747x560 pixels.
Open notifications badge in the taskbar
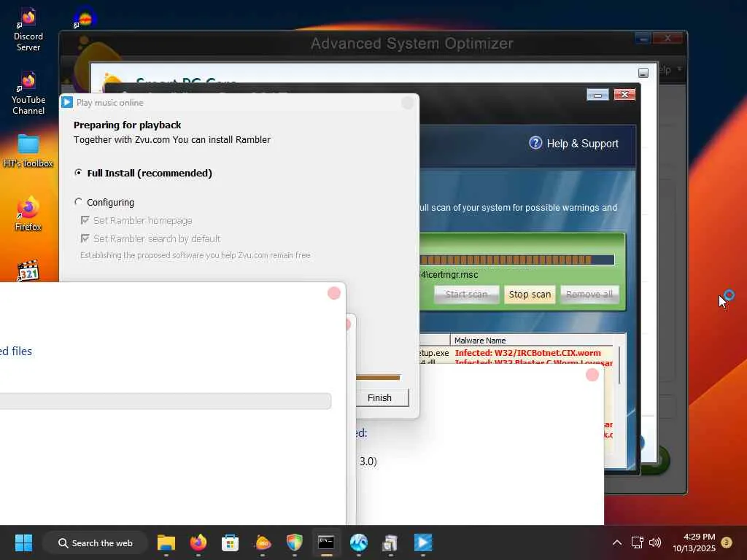click(727, 542)
